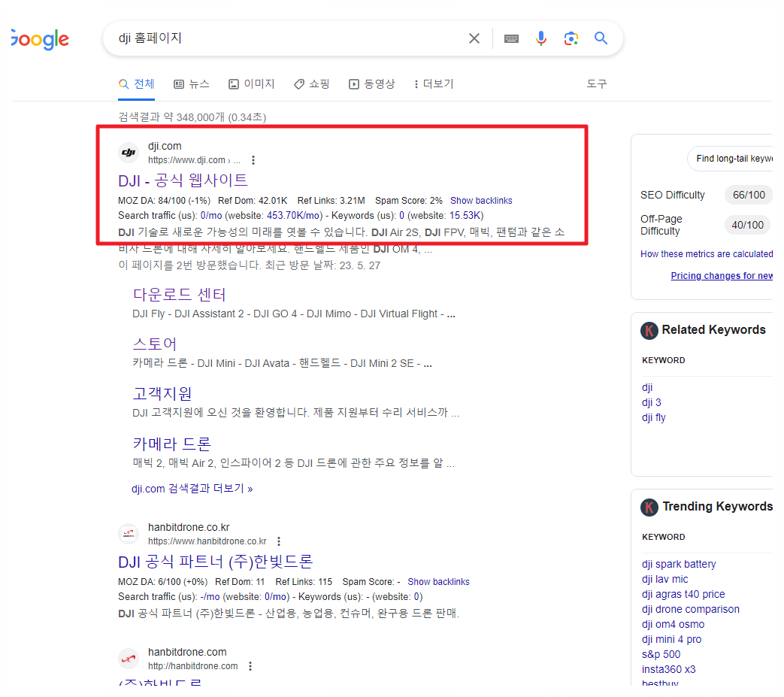
Task: Open the 15.53K website keywords link
Action: [x=465, y=216]
